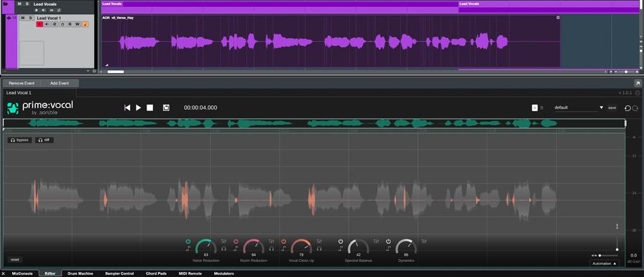Mute the Lead Vocals folder track
Image resolution: width=644 pixels, height=277 pixels.
click(20, 4)
